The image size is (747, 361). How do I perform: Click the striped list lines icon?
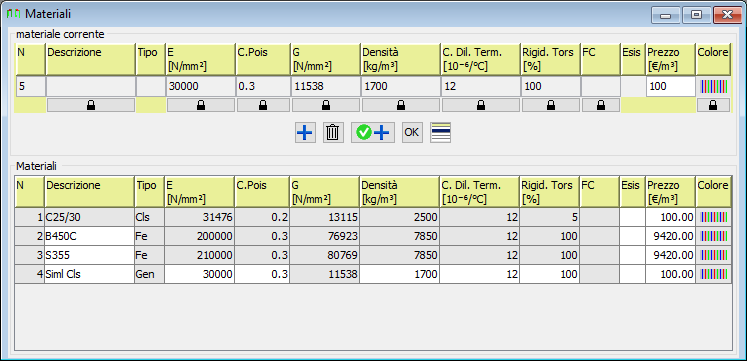click(440, 133)
